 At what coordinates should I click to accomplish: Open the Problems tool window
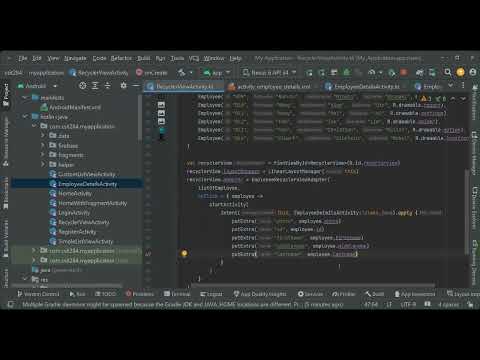[x=140, y=294]
